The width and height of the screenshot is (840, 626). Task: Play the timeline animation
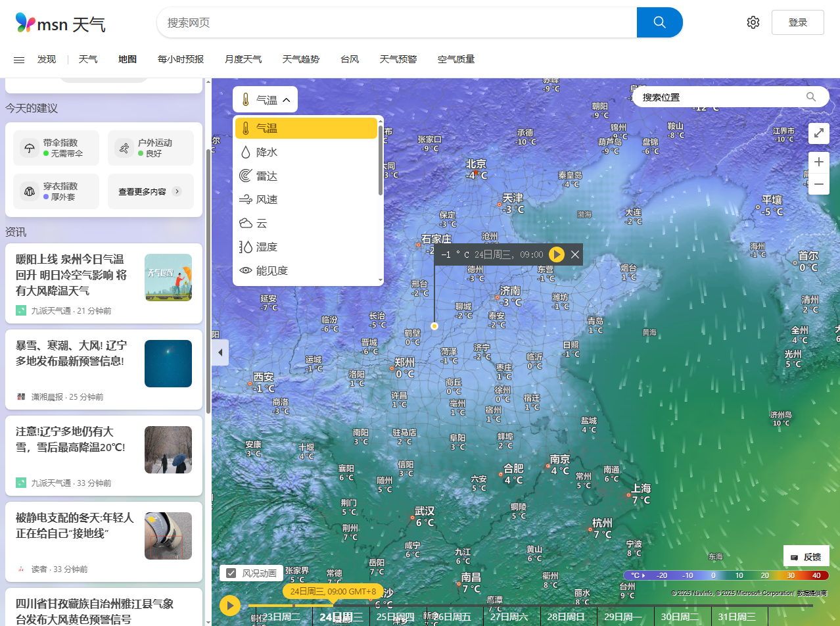coord(230,605)
